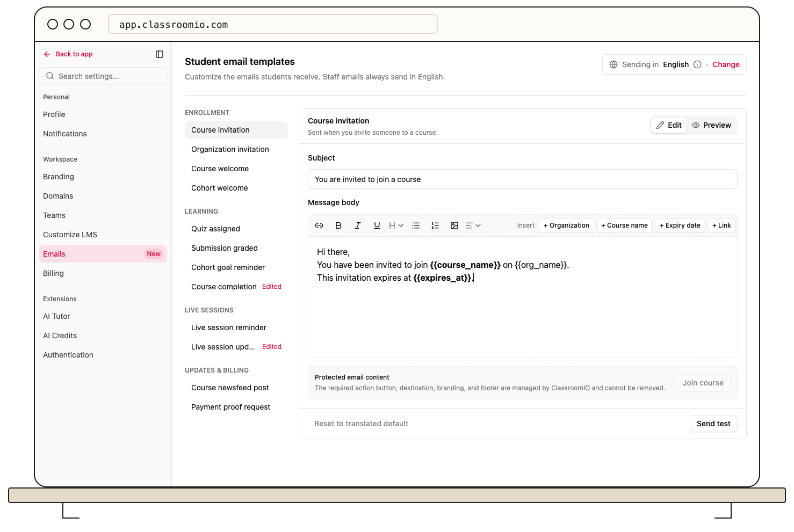794x532 pixels.
Task: Insert the Link variable
Action: point(721,225)
